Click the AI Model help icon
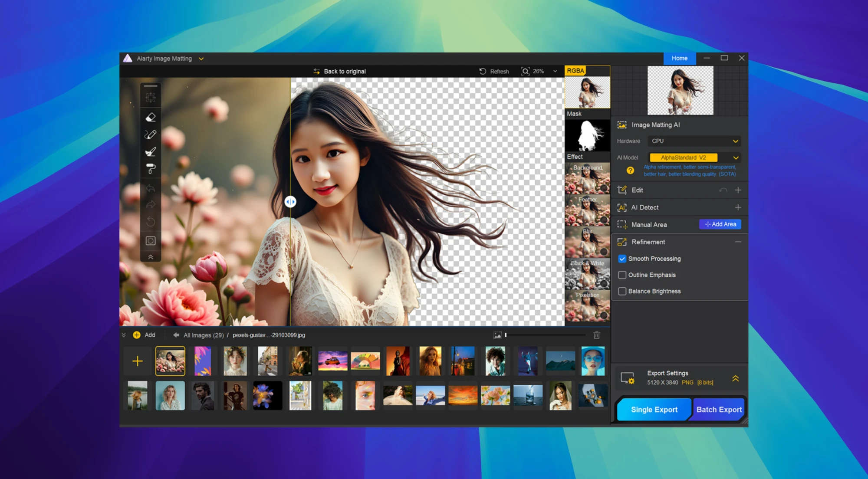 point(630,171)
